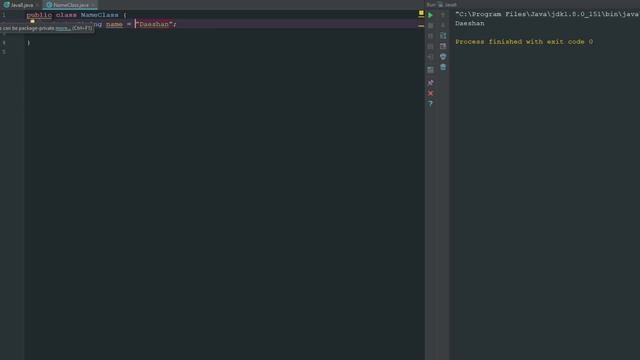Image resolution: width=640 pixels, height=360 pixels.
Task: Click 'Daeshan' in console output
Action: point(470,23)
